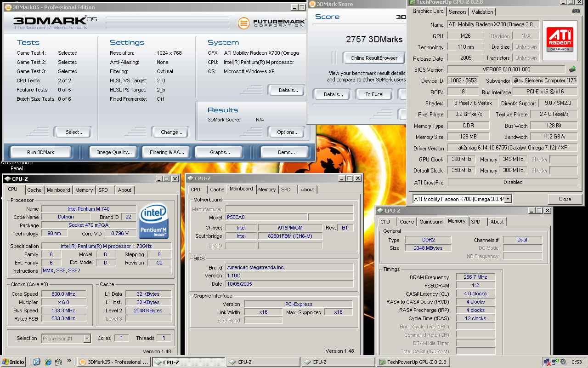Click the BIOS Version field in GPU-Z
The image size is (588, 368).
coord(507,69)
